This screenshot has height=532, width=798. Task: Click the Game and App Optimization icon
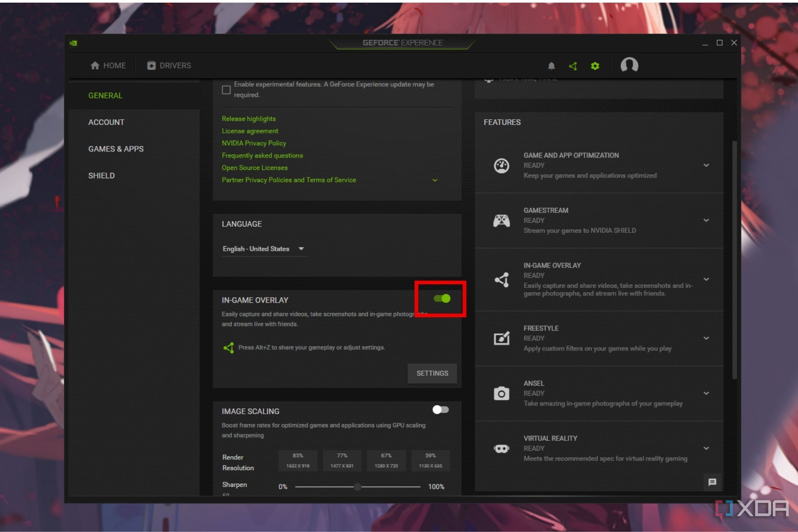[501, 165]
